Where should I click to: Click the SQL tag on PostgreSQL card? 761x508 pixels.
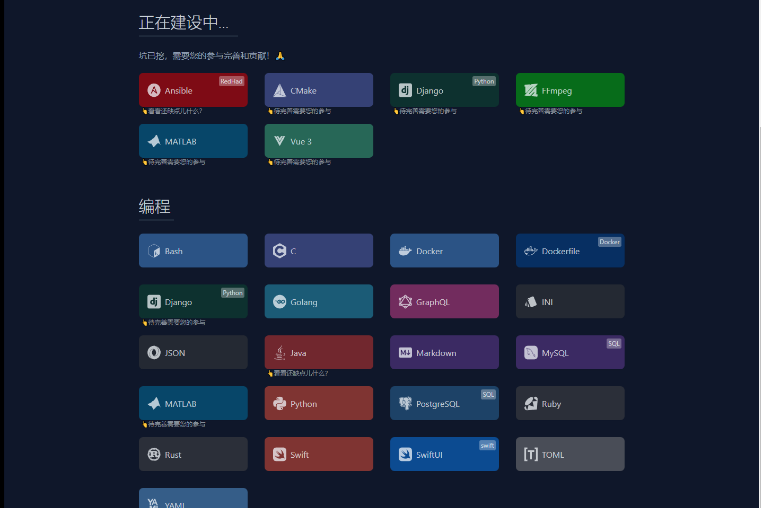(x=488, y=394)
